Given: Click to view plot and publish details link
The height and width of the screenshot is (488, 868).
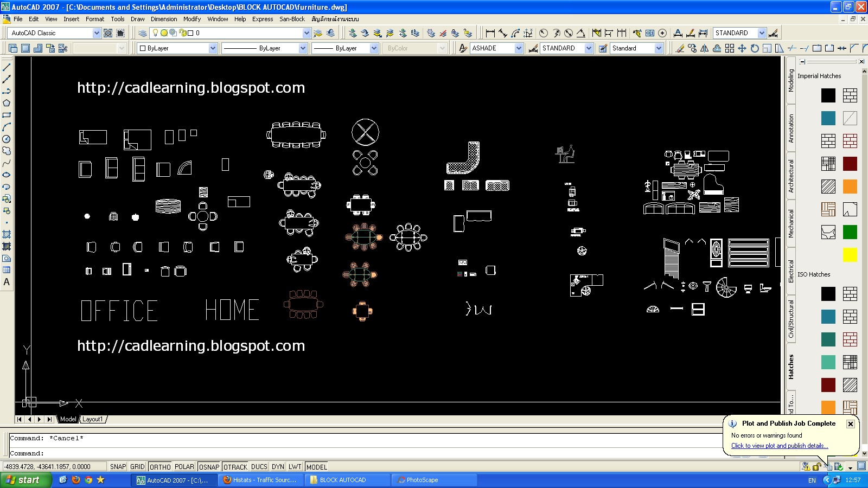Looking at the screenshot, I should click(780, 446).
